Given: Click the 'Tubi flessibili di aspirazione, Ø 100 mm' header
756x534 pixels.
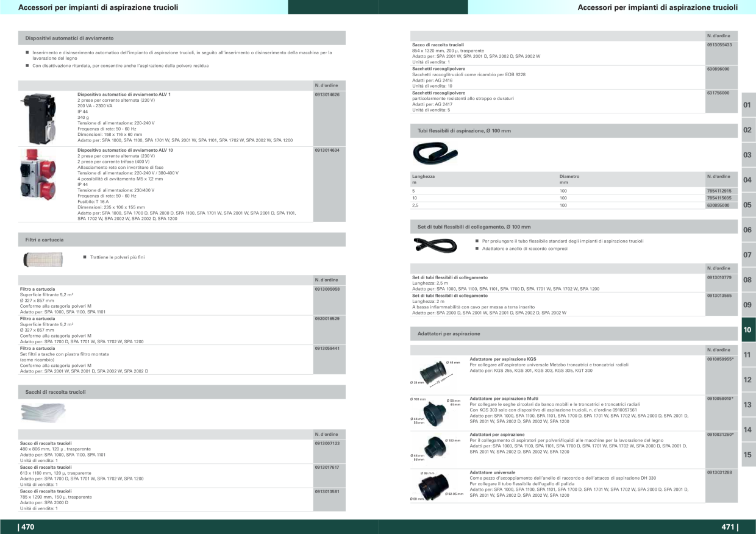Looking at the screenshot, I should click(574, 130).
